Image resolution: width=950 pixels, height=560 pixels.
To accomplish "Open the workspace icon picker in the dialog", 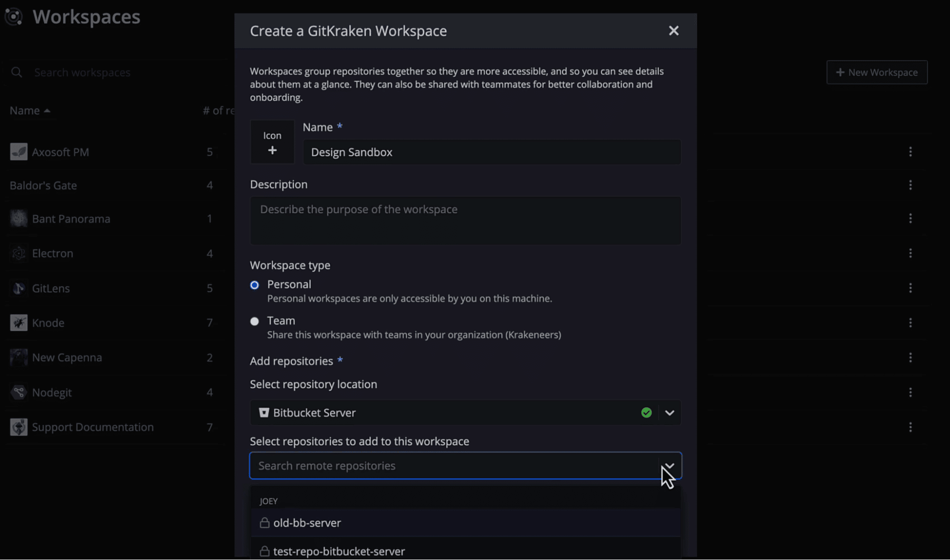I will [272, 142].
